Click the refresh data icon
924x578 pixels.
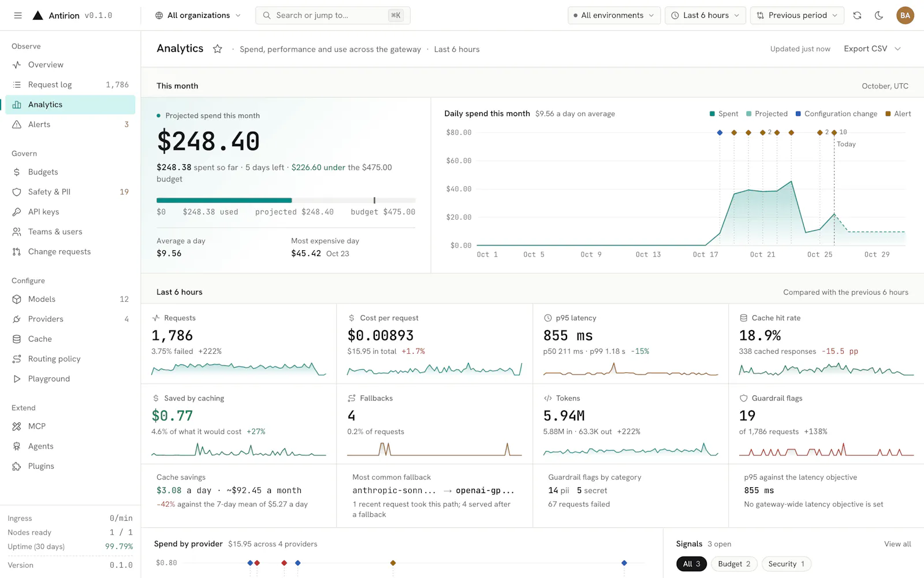tap(857, 16)
